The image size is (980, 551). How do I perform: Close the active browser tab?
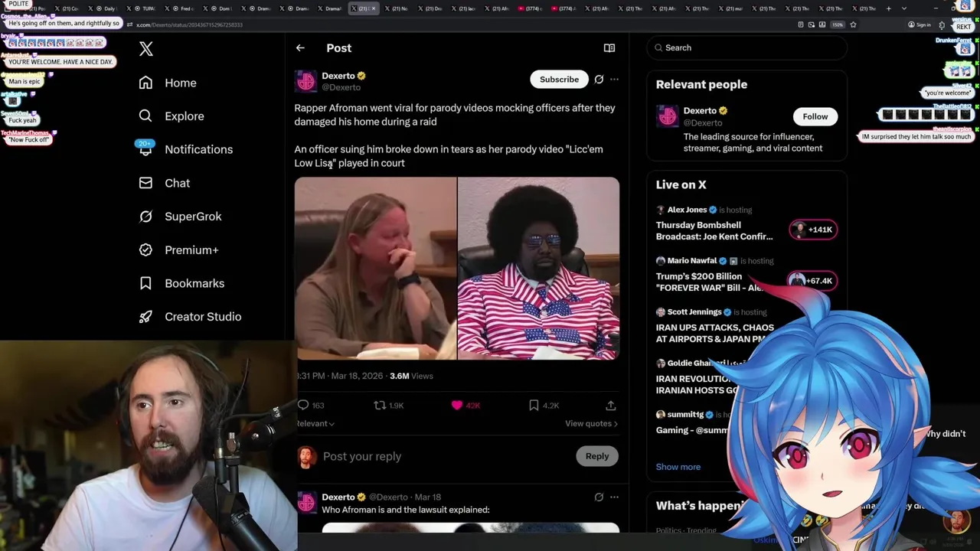(373, 8)
